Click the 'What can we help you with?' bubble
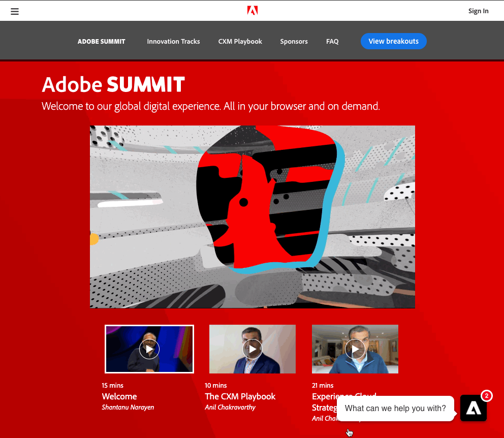Screen dimensions: 504x438 click(395, 408)
